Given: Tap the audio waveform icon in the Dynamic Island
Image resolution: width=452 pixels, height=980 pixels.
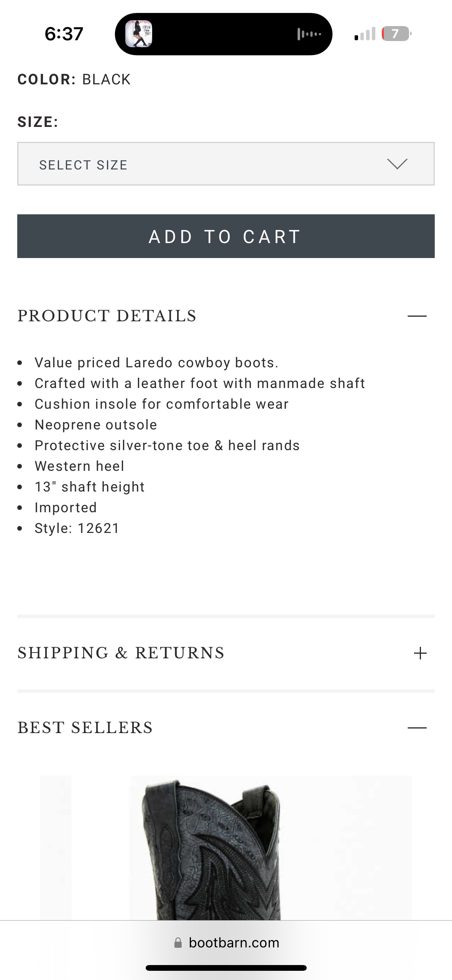Looking at the screenshot, I should pyautogui.click(x=309, y=34).
